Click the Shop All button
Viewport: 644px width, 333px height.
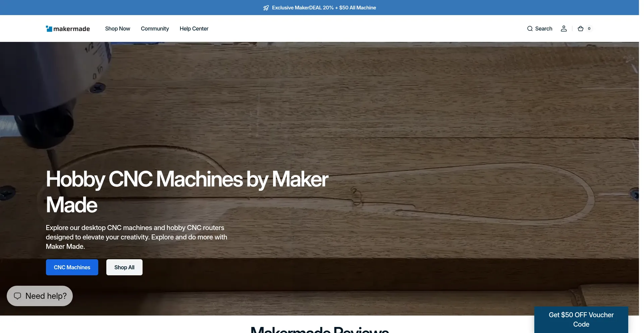point(124,267)
